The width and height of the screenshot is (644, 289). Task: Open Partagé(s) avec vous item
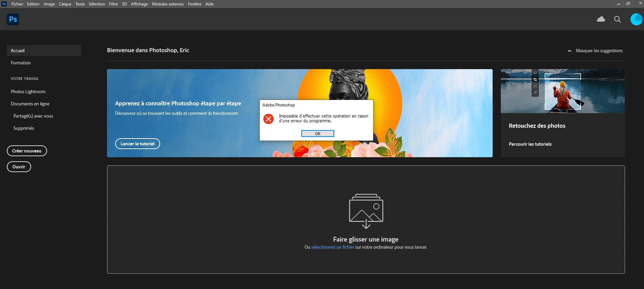point(33,116)
